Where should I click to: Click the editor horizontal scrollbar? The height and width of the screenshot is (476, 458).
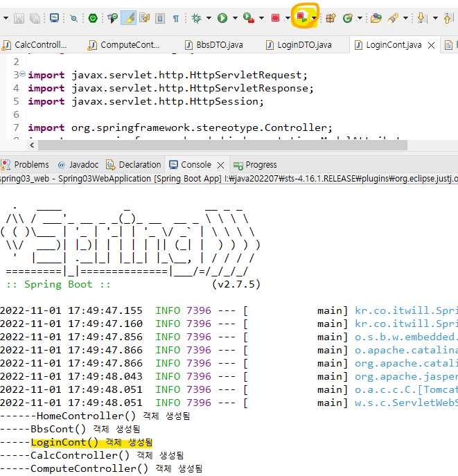click(x=222, y=146)
